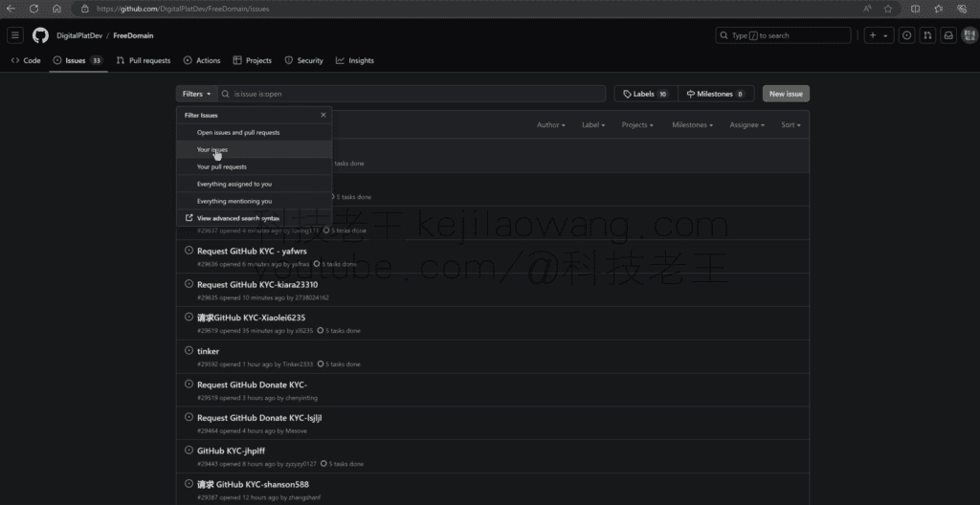
Task: Expand the Projects filter dropdown
Action: coord(636,125)
